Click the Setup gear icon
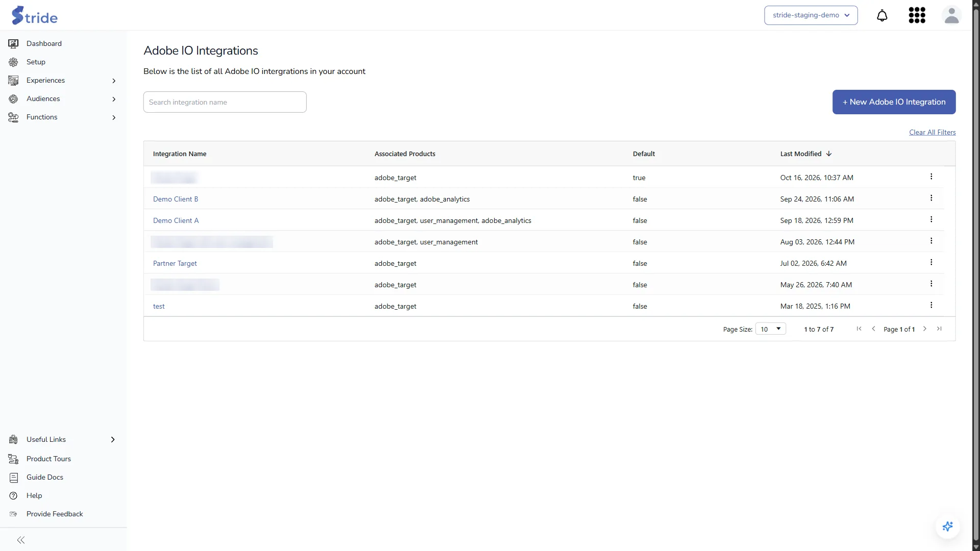980x551 pixels. (x=13, y=62)
